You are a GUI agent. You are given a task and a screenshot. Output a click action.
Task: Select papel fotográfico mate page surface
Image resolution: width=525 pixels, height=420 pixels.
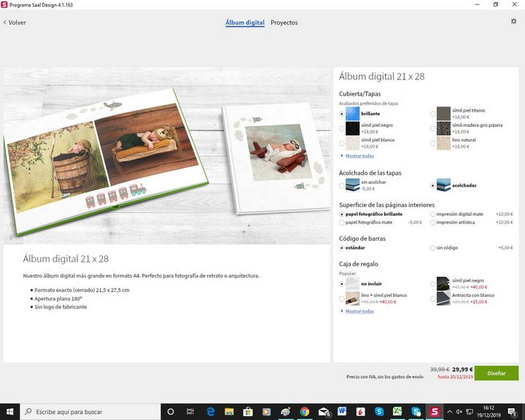point(343,222)
